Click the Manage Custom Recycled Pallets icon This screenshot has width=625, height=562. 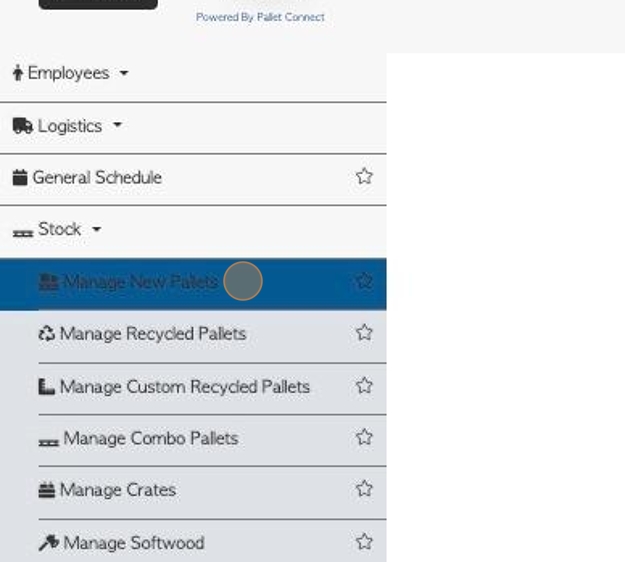tap(47, 387)
